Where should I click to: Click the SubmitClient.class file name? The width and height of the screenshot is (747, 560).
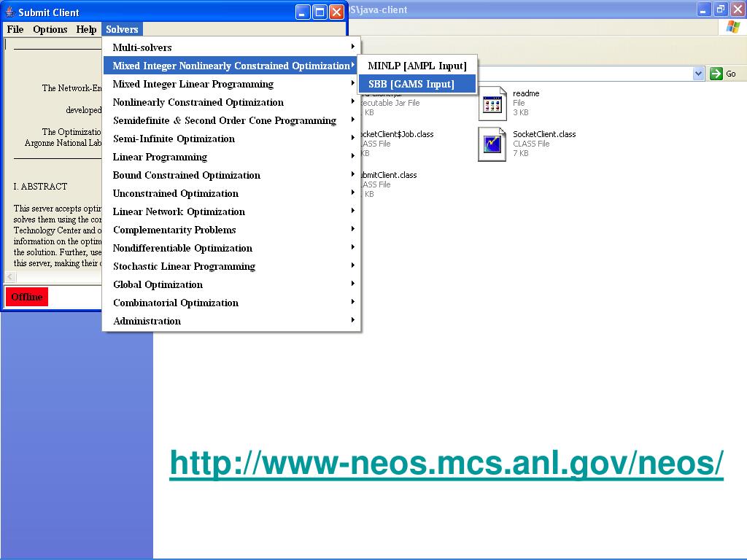tap(388, 175)
